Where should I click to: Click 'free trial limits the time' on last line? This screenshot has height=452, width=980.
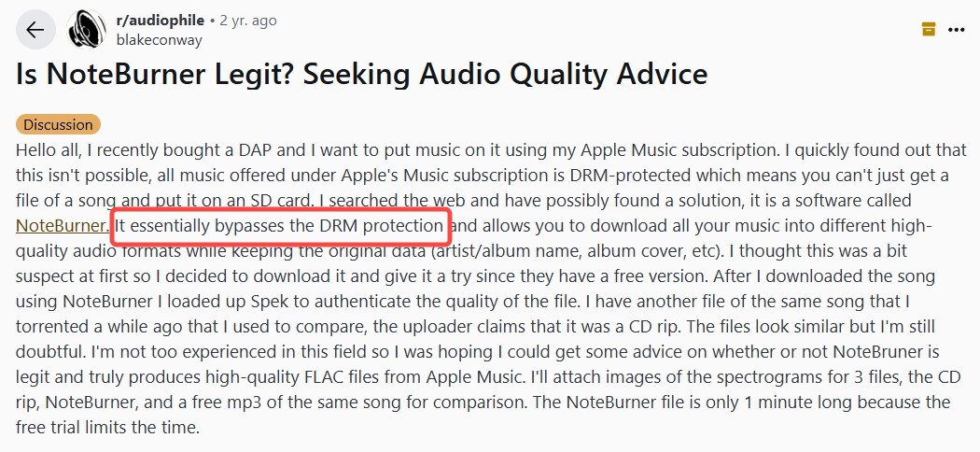(x=107, y=427)
